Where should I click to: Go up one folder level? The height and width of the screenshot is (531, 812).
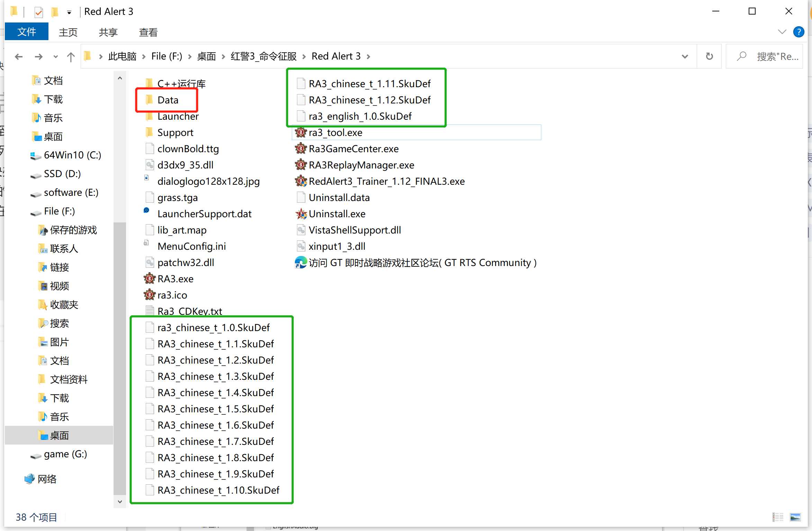coord(71,56)
